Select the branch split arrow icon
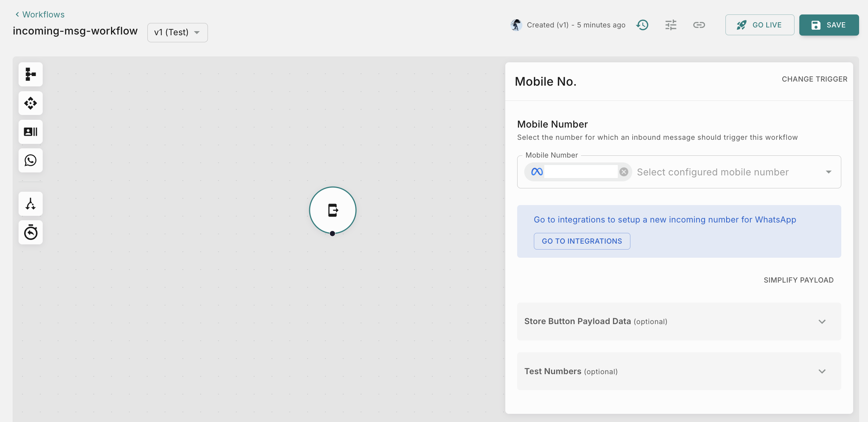The width and height of the screenshot is (868, 422). point(30,204)
